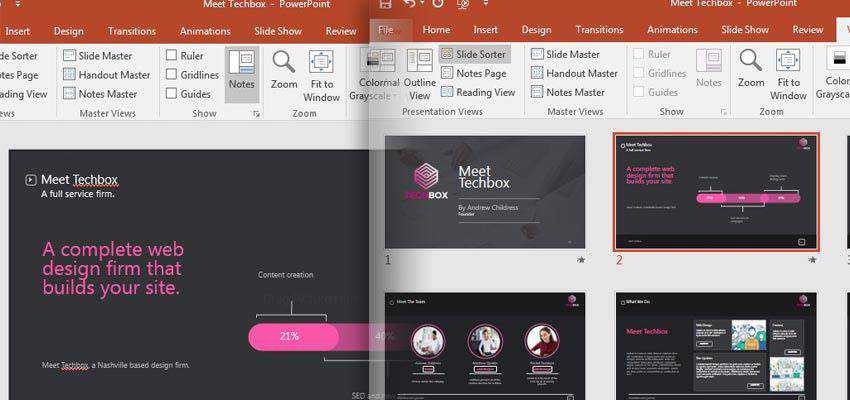Open the Transitions tab in left window
This screenshot has height=400, width=850.
132,31
